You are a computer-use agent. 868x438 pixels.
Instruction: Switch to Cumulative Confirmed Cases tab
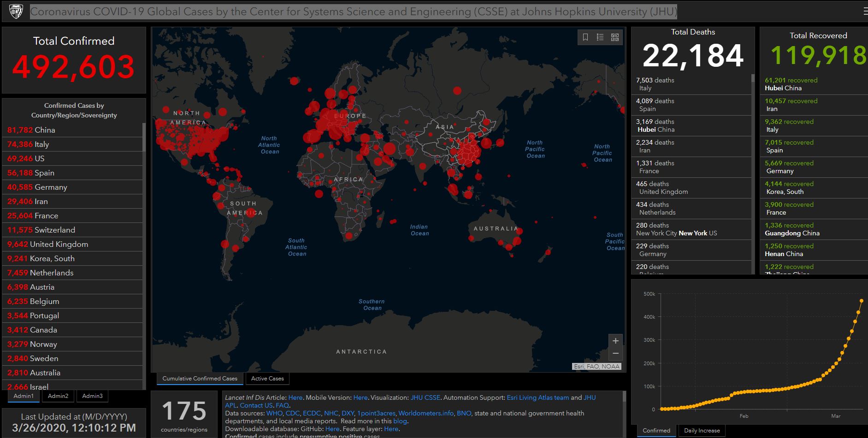[200, 379]
